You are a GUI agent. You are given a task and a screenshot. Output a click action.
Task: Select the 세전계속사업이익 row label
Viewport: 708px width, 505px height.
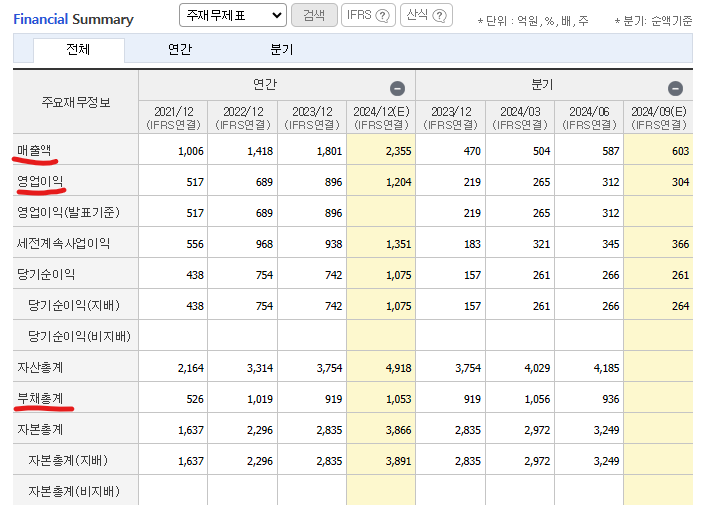(x=63, y=243)
